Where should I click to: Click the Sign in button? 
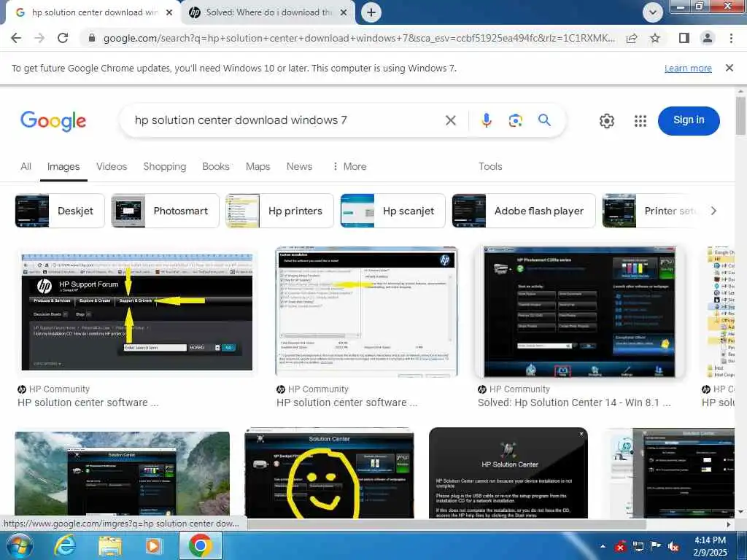[689, 120]
